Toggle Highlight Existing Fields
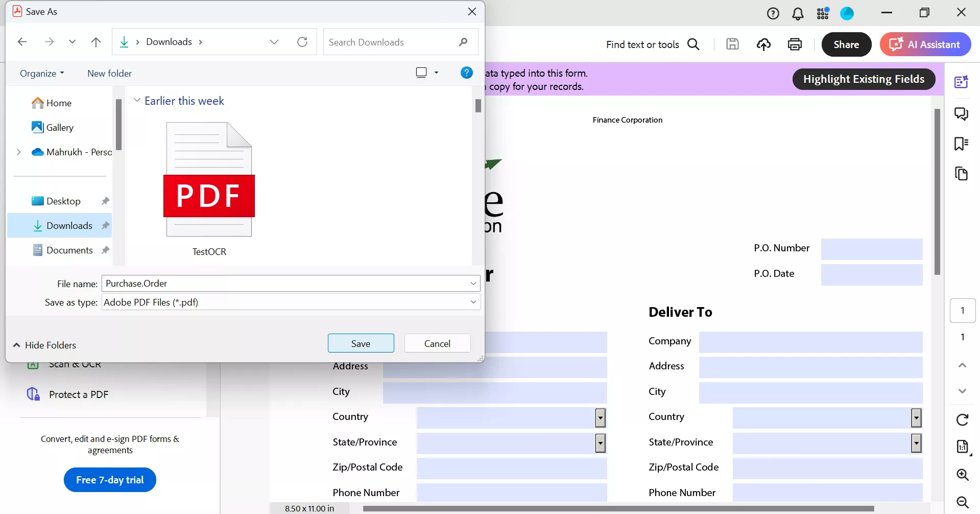 863,79
